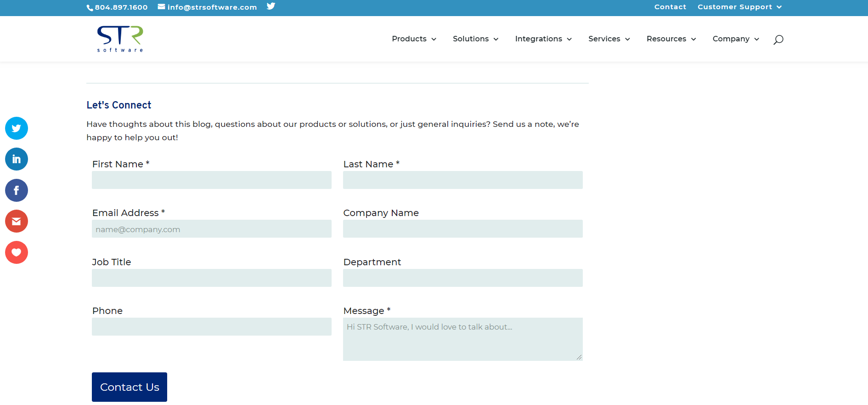
Task: Click the Facebook share icon
Action: [x=17, y=190]
